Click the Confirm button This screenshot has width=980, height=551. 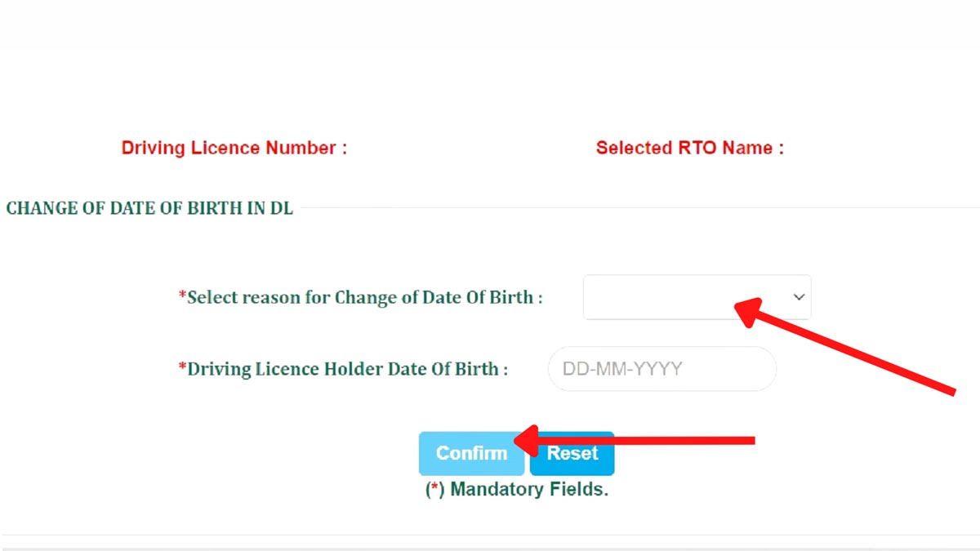(472, 453)
